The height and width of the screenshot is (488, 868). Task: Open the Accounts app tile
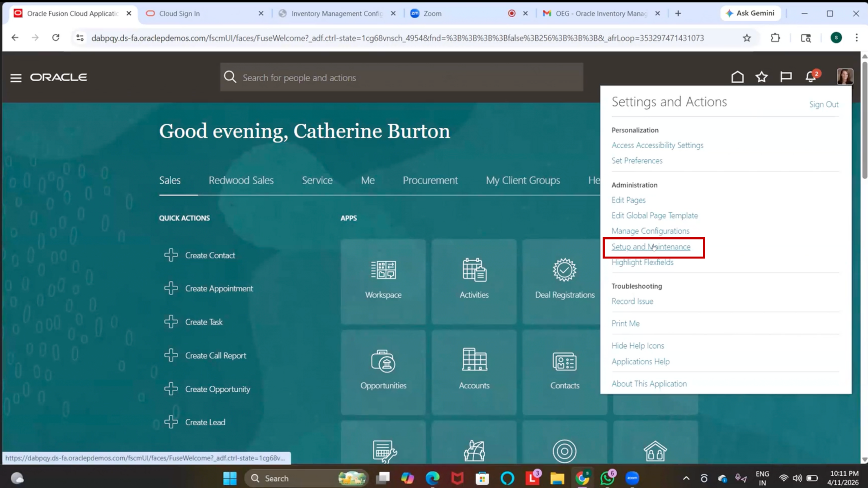tap(474, 372)
